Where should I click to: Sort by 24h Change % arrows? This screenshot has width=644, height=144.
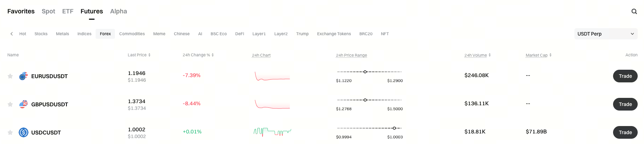tap(213, 55)
